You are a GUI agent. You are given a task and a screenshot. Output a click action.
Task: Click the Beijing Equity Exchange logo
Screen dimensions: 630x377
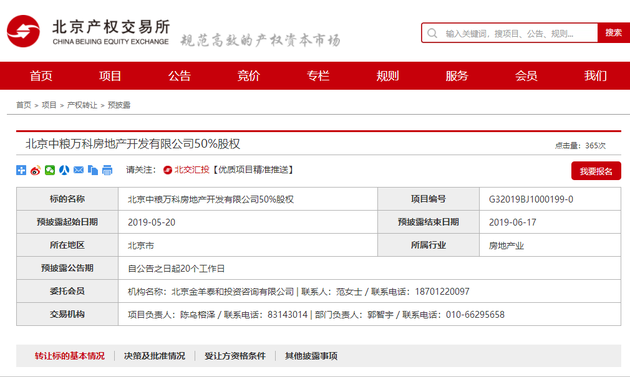click(88, 31)
